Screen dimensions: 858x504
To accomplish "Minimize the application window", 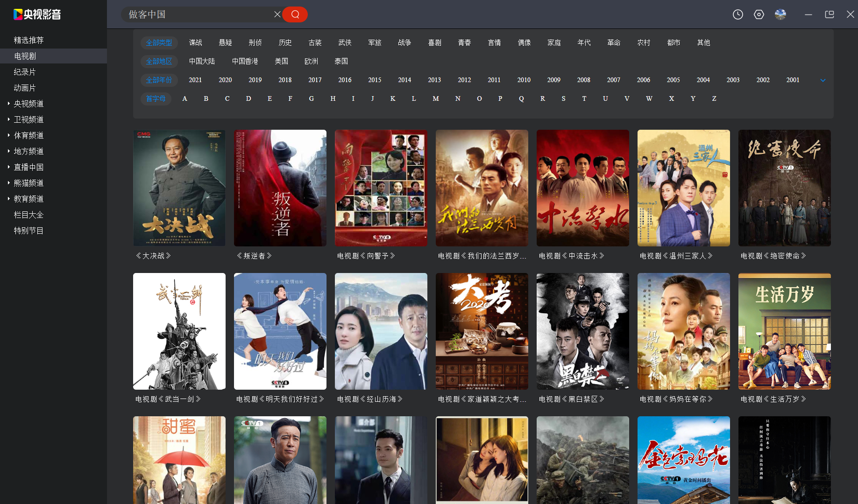I will (808, 14).
